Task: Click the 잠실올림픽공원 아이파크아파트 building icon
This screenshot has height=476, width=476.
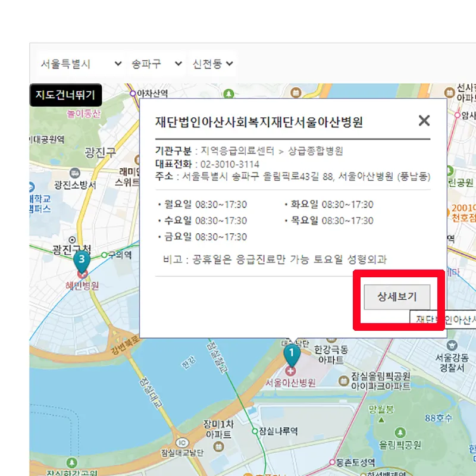Action: point(344,380)
